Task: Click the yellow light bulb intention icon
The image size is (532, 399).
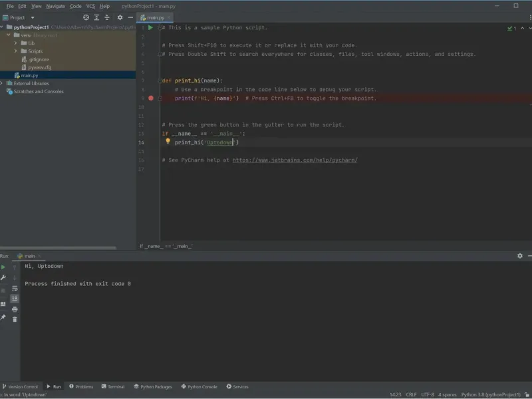Action: [x=168, y=142]
